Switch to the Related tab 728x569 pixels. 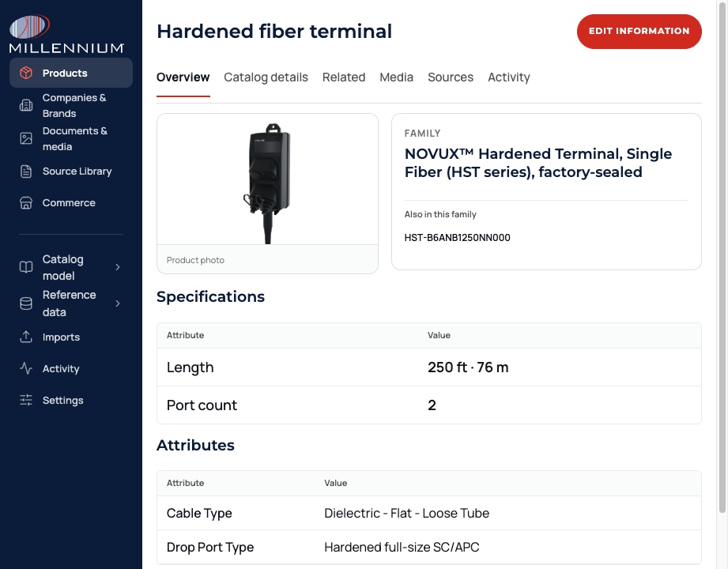(344, 77)
